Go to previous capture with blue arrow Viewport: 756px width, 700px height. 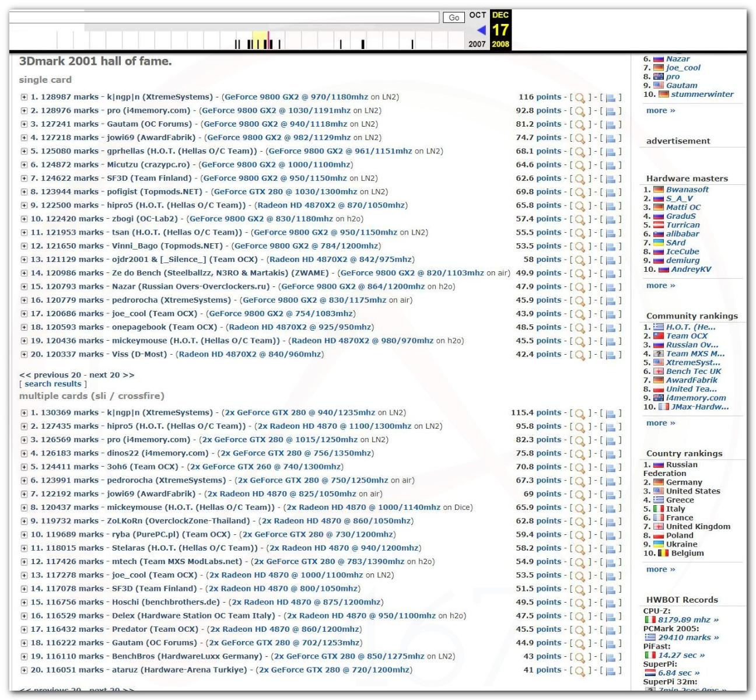click(x=481, y=30)
